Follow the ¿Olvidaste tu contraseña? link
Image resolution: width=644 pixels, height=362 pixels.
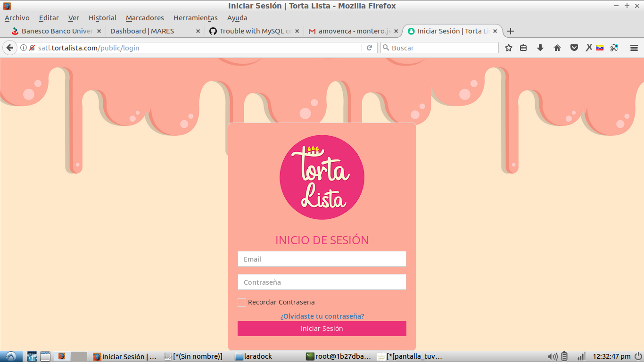click(322, 316)
